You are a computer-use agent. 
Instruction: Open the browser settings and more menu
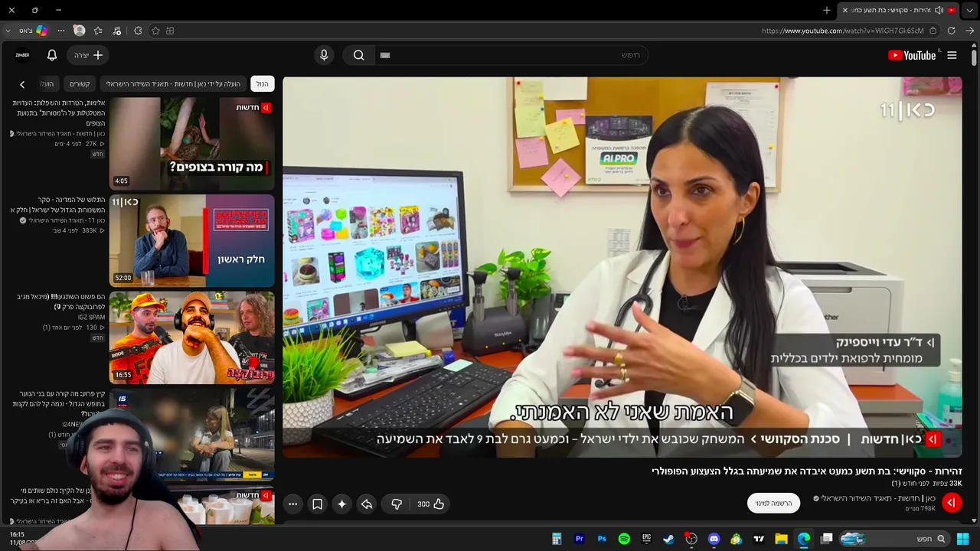click(61, 31)
